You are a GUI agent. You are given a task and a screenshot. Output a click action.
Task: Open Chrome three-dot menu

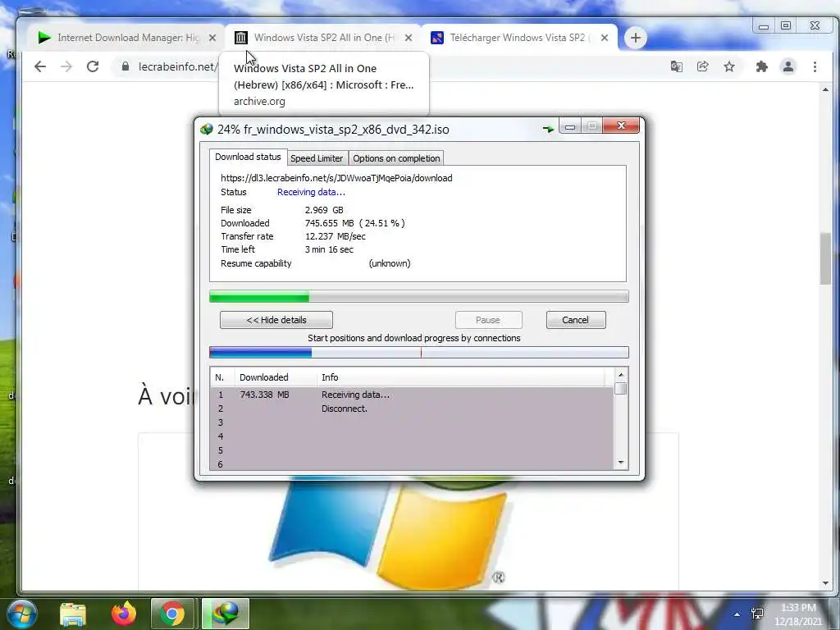[x=815, y=66]
